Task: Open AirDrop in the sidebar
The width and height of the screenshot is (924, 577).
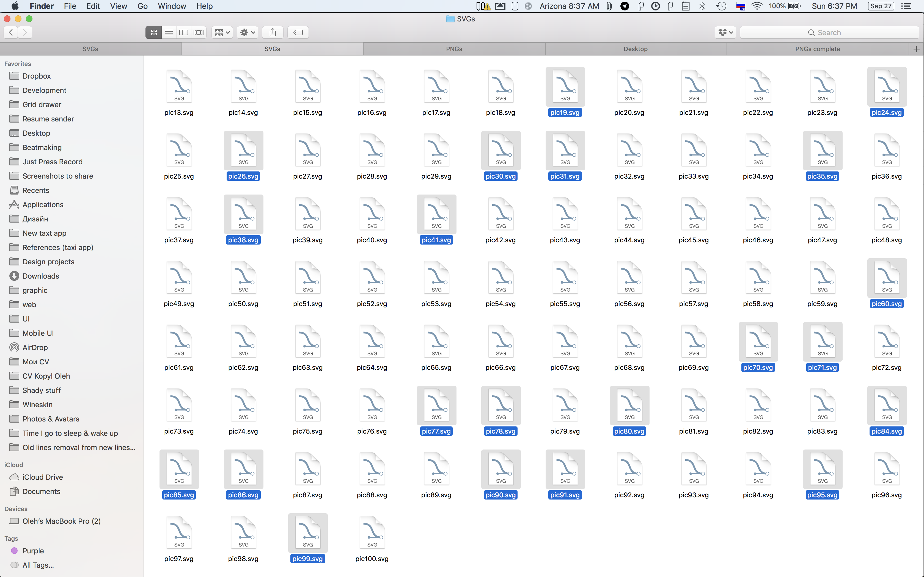Action: click(35, 347)
